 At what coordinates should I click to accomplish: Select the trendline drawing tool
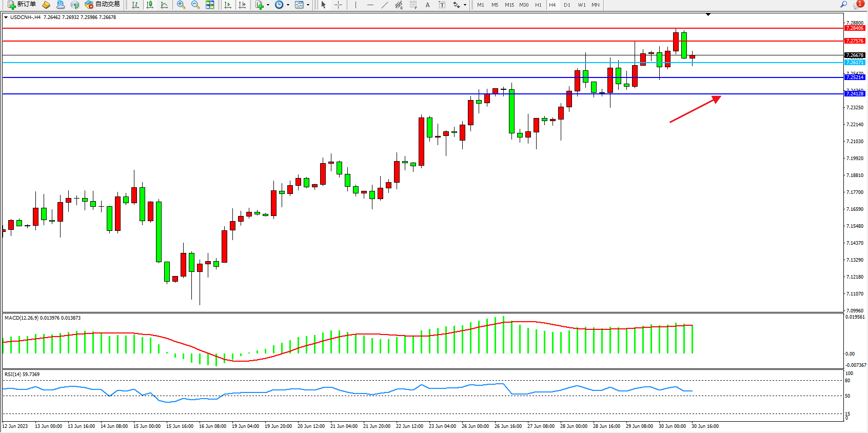click(x=385, y=5)
